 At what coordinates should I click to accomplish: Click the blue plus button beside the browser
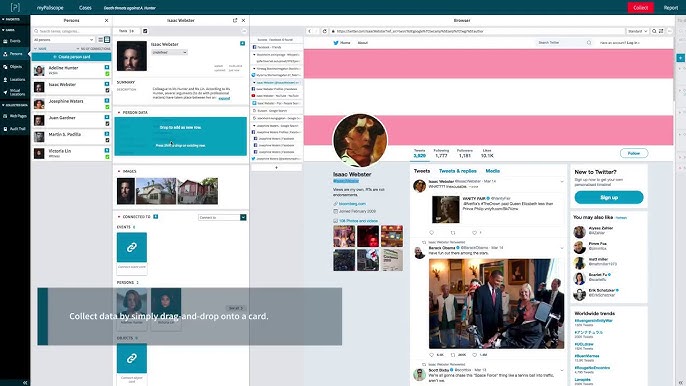680,58
